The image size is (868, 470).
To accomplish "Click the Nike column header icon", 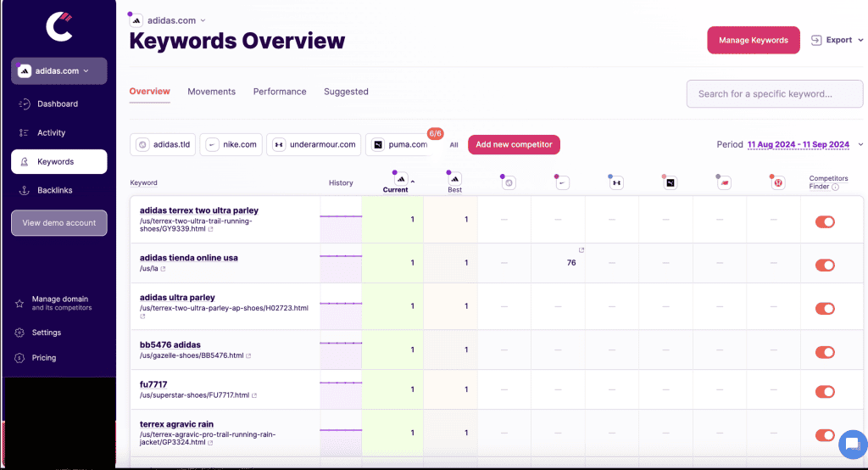I will [563, 182].
